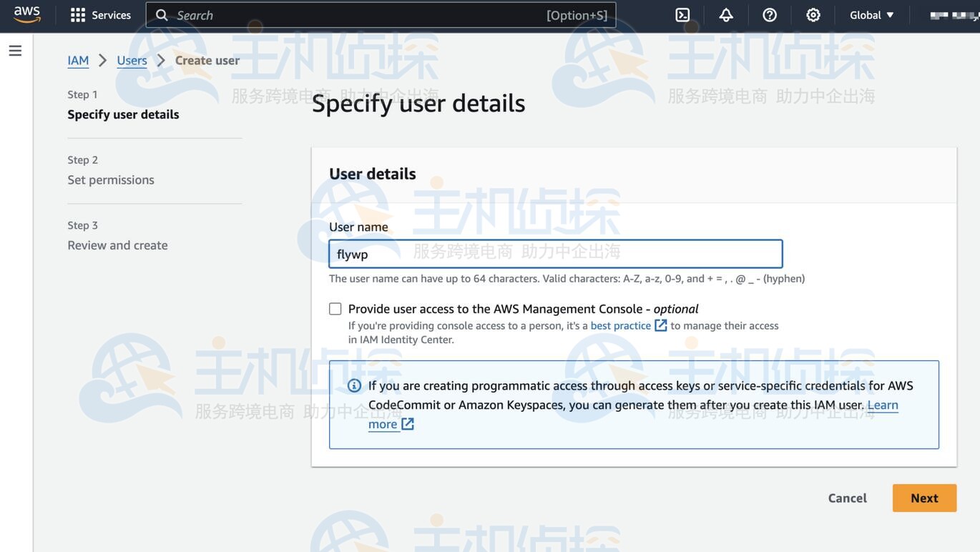
Task: Expand the hamburger side navigation menu
Action: (x=15, y=51)
